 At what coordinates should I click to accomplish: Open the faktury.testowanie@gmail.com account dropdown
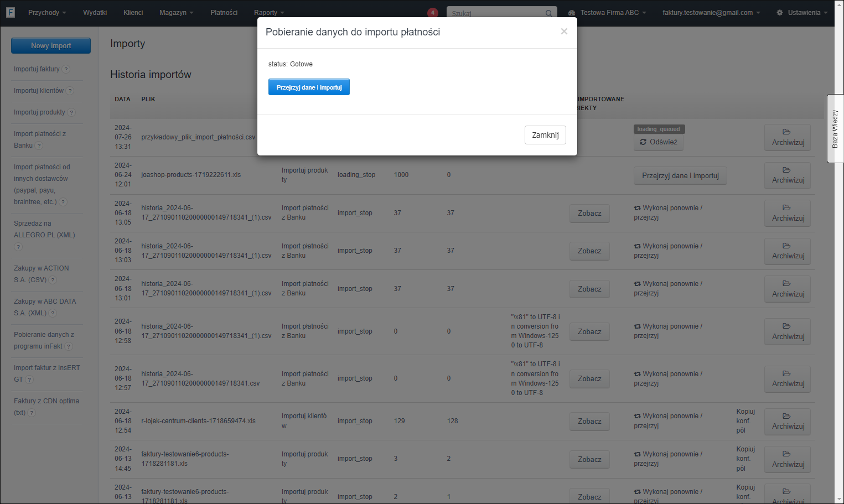tap(711, 13)
